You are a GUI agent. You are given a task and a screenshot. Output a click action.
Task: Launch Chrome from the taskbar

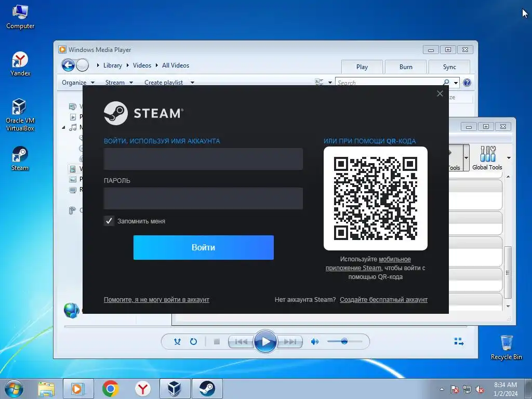click(110, 389)
